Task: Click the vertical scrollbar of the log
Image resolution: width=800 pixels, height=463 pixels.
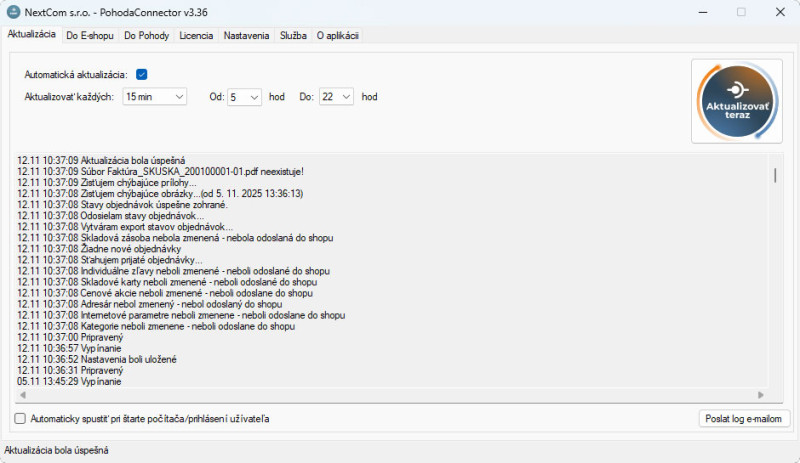Action: 775,176
